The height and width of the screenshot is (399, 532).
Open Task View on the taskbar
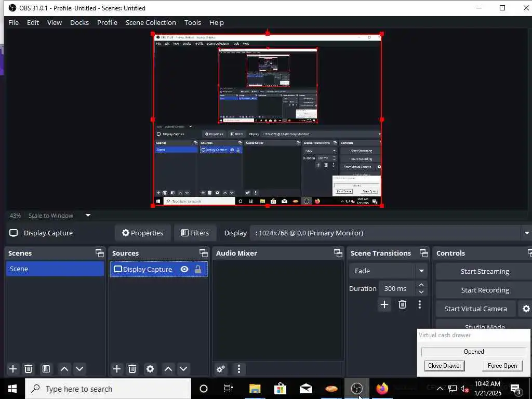(229, 389)
